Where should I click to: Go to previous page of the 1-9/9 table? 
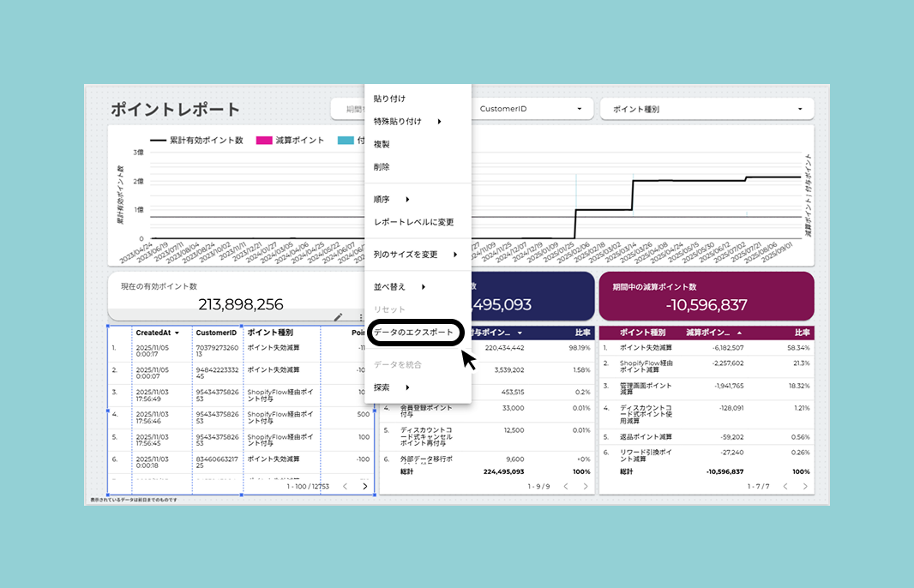tap(565, 486)
